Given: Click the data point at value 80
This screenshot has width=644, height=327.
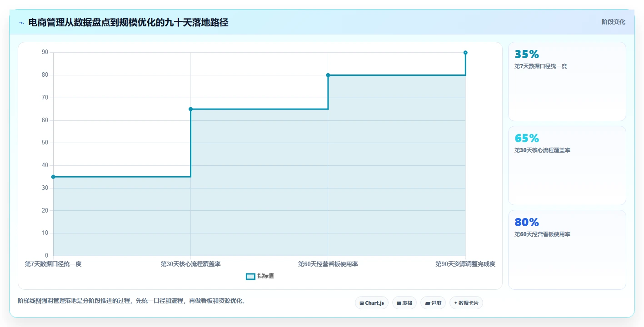Looking at the screenshot, I should pyautogui.click(x=328, y=75).
